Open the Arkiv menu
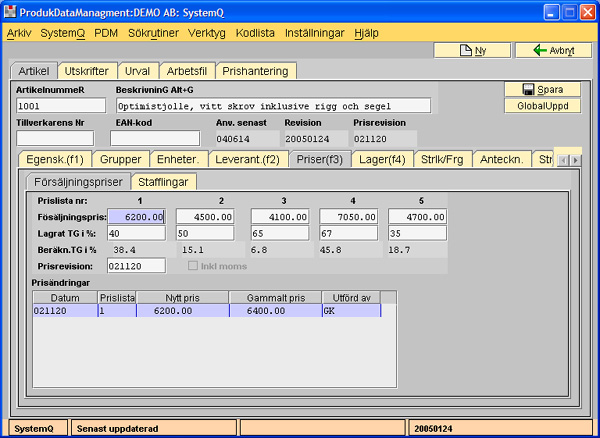This screenshot has width=600, height=438. (x=19, y=33)
